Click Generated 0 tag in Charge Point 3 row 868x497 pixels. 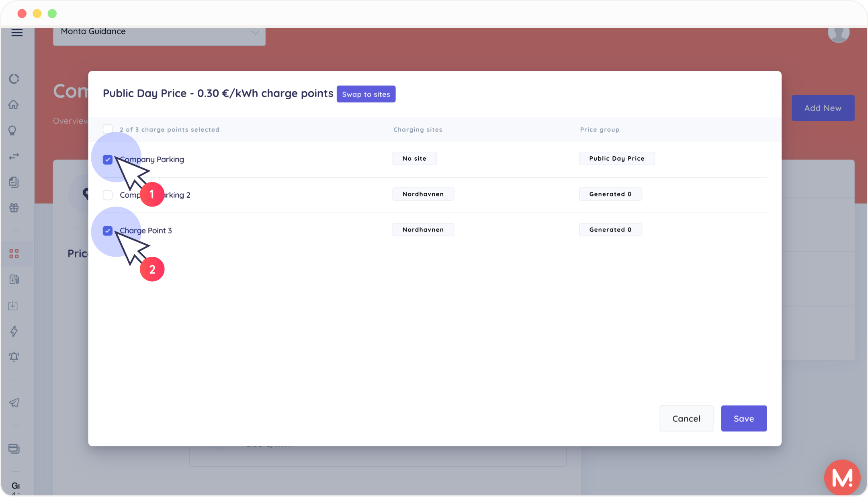pyautogui.click(x=610, y=230)
